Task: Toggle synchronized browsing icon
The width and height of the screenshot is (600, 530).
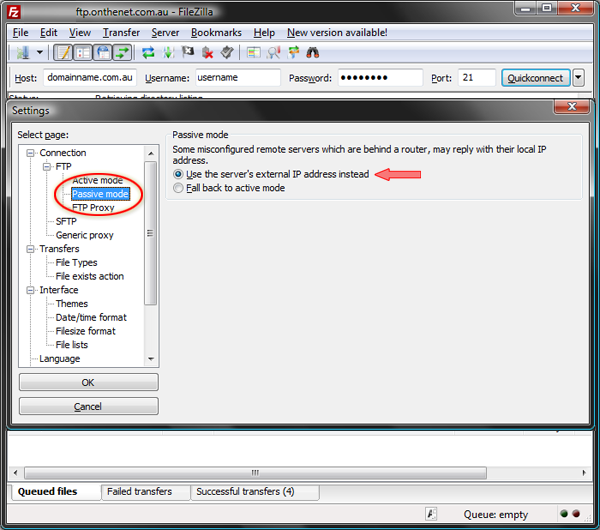Action: [x=293, y=52]
